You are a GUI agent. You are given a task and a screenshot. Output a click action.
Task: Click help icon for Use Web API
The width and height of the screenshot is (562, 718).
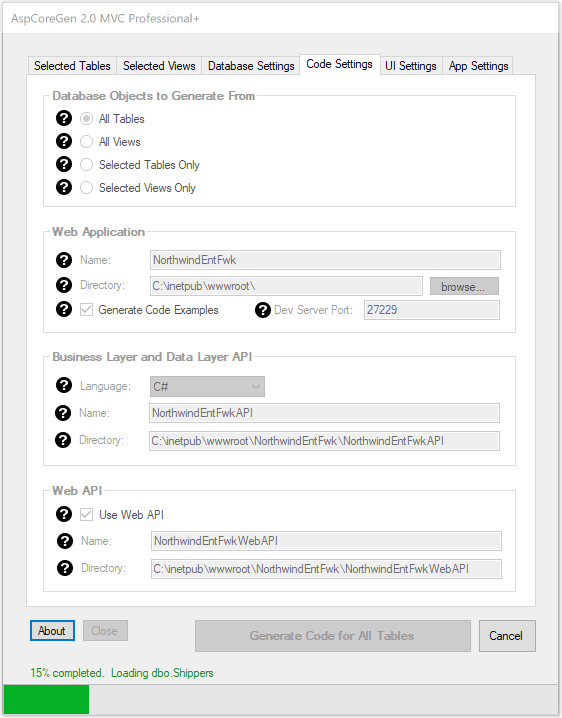pos(64,514)
